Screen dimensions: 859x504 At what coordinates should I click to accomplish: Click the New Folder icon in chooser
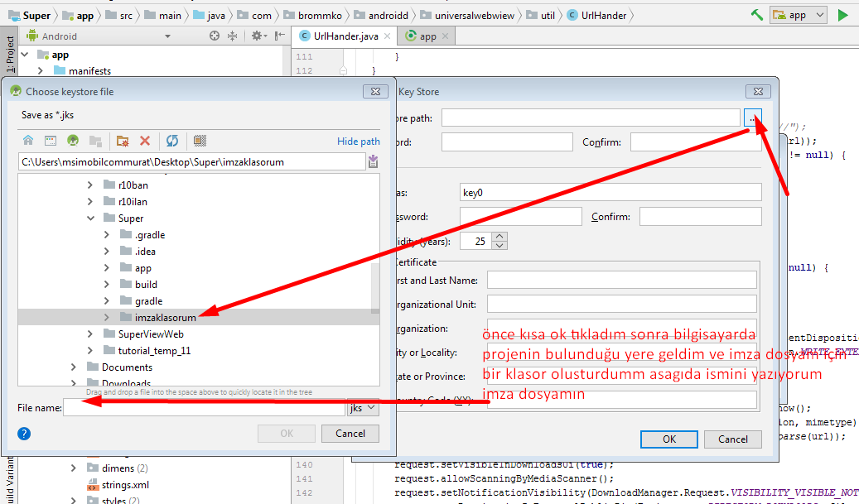click(x=122, y=141)
